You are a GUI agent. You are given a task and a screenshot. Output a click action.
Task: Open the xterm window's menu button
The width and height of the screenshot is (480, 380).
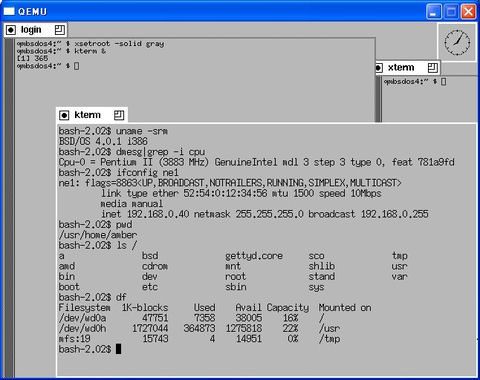[x=378, y=68]
